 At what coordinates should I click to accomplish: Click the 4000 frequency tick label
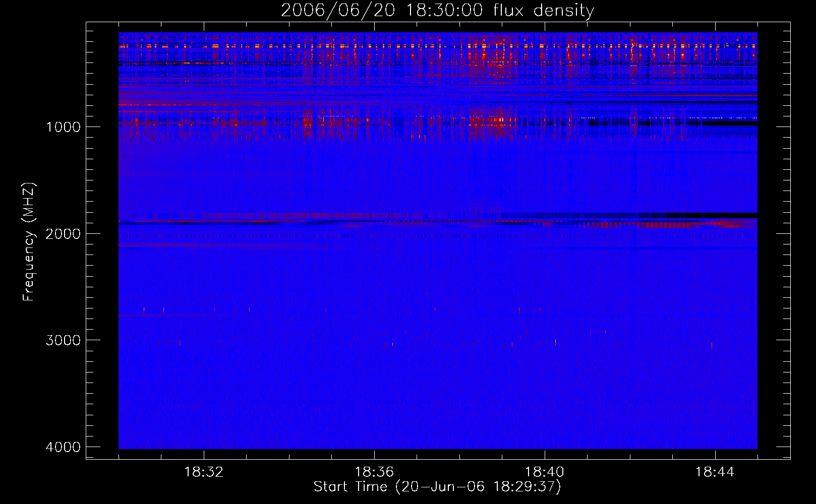63,447
